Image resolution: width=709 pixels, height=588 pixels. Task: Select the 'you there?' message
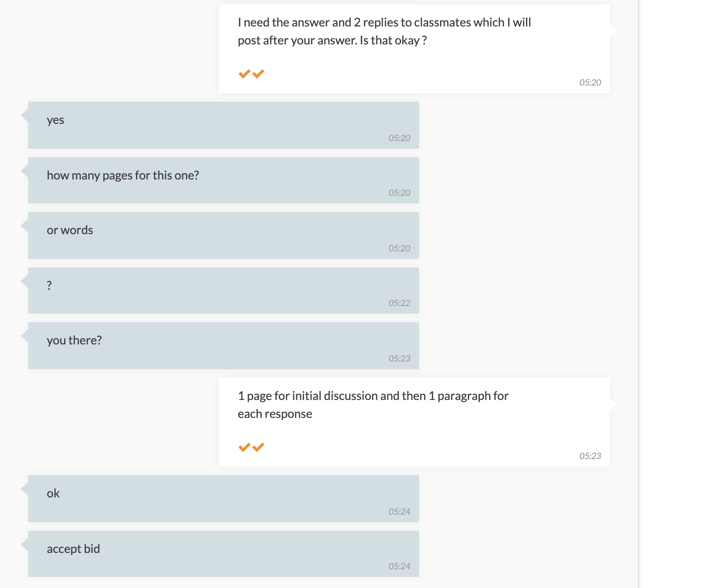224,346
